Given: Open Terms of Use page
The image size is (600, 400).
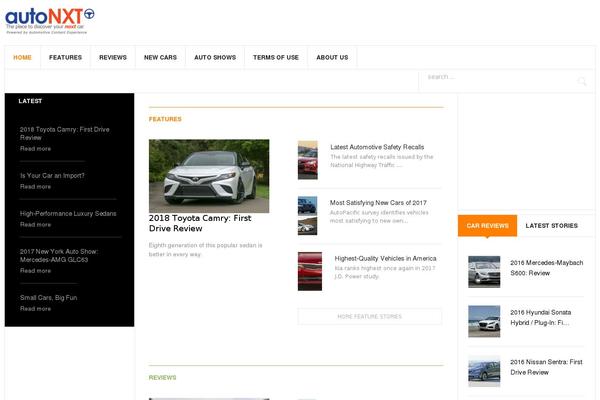Looking at the screenshot, I should click(x=276, y=57).
